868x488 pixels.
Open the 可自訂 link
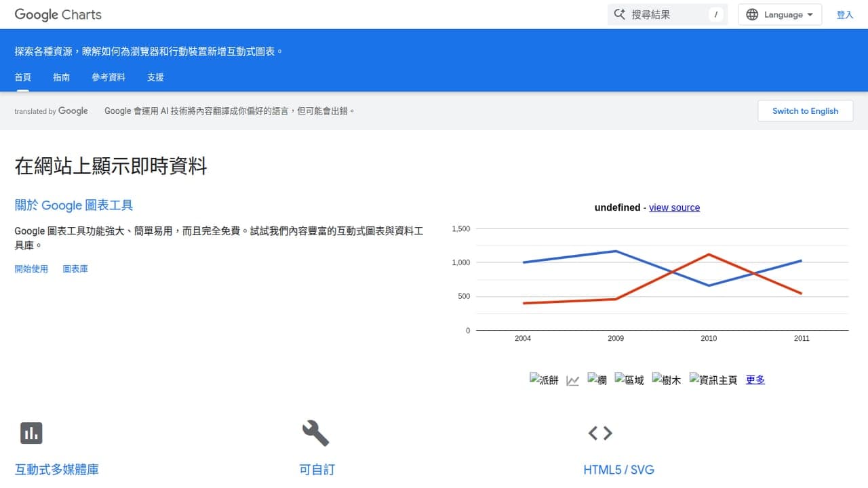point(317,470)
